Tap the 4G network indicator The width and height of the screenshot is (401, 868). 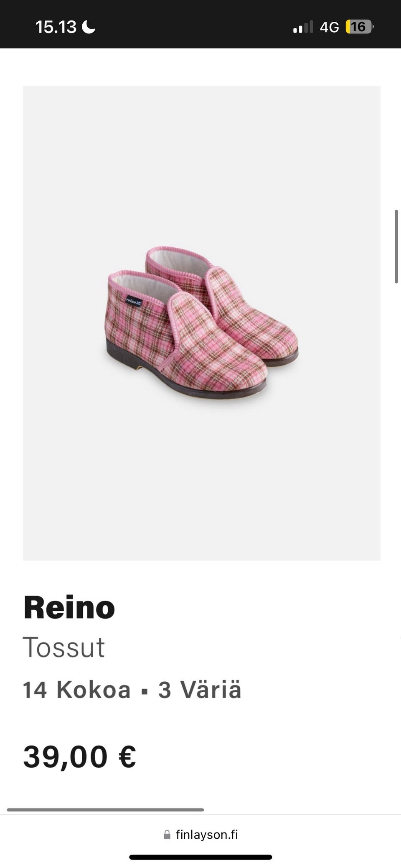(329, 27)
